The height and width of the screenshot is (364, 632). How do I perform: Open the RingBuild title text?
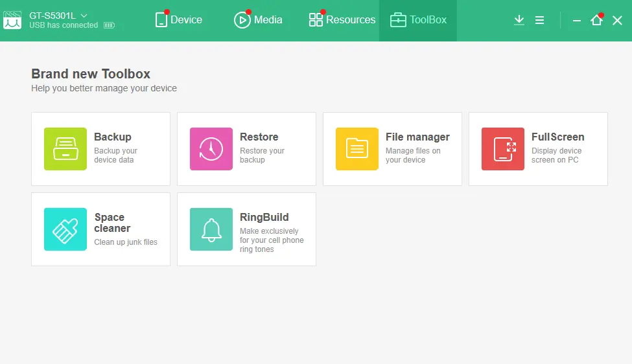pyautogui.click(x=264, y=218)
